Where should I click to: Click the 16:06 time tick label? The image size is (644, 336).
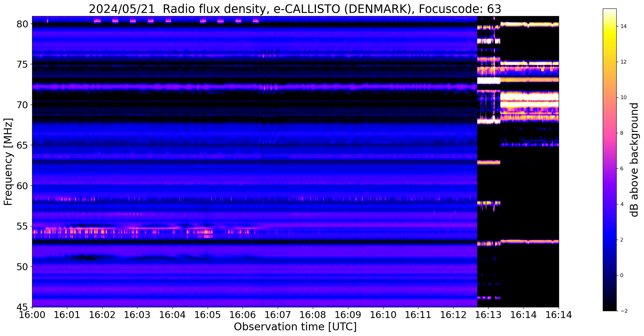tap(243, 315)
